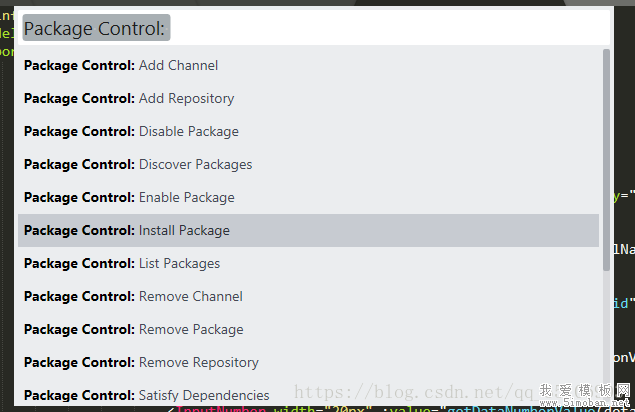Select the Remove Channel command
This screenshot has height=412, width=635.
[133, 297]
